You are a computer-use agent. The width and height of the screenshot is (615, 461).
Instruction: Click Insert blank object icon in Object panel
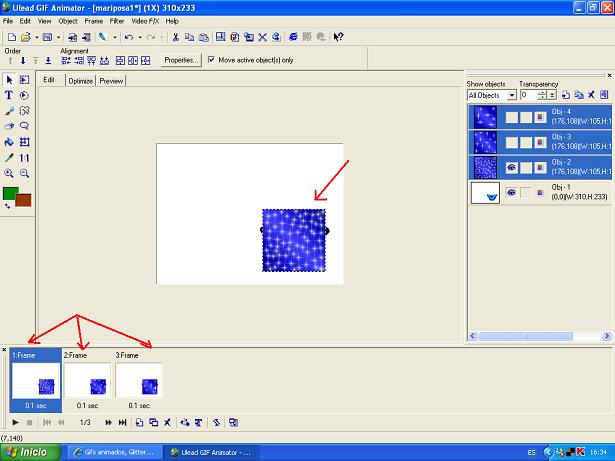tap(566, 95)
